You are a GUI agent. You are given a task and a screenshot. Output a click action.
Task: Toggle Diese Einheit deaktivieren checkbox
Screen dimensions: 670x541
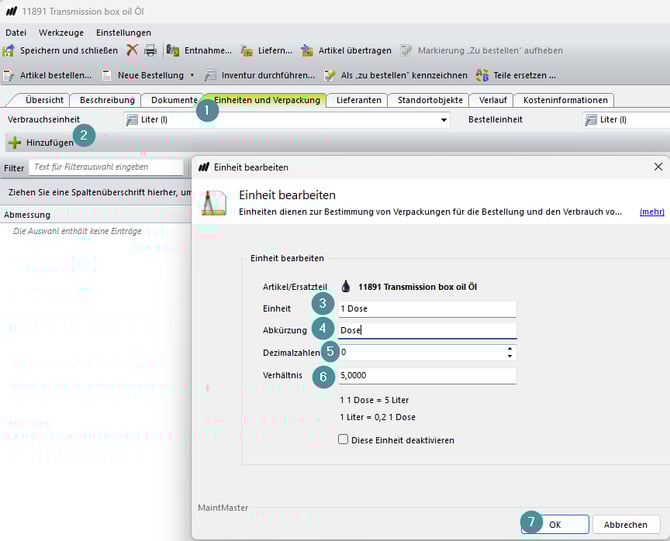tap(344, 439)
